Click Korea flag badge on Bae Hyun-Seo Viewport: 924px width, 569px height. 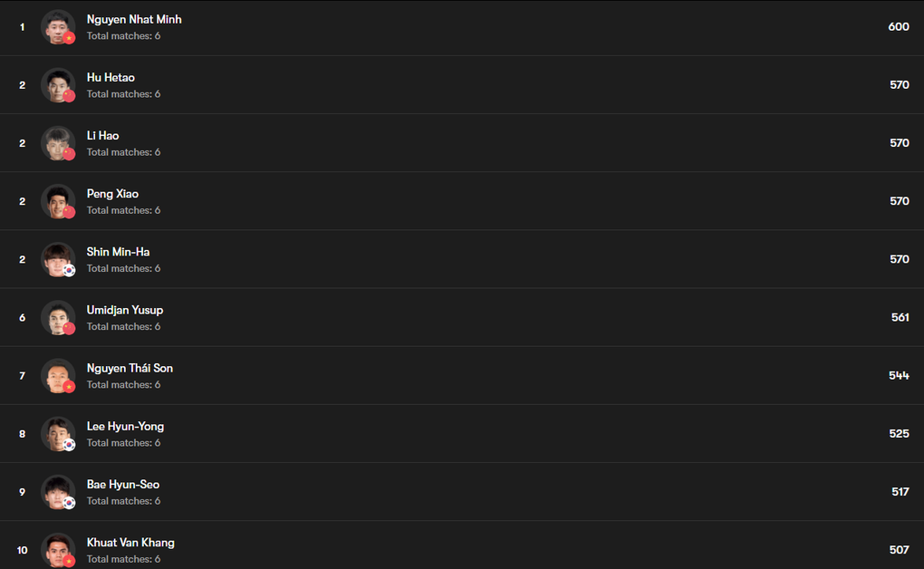pos(69,502)
